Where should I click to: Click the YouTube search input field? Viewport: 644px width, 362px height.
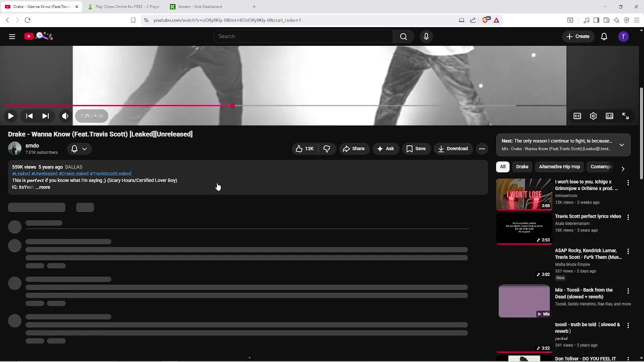point(303,36)
